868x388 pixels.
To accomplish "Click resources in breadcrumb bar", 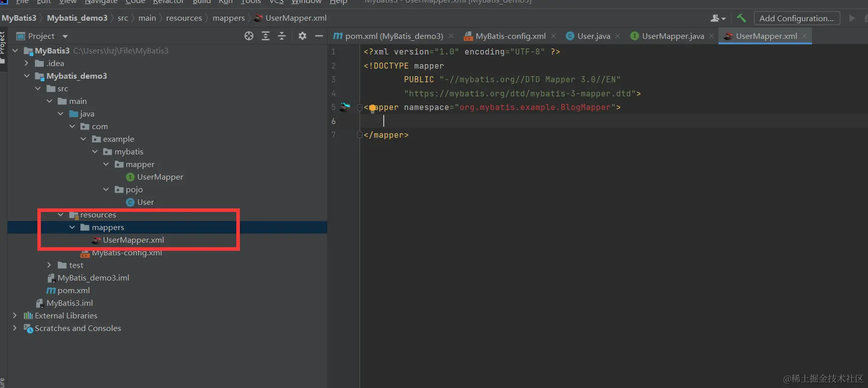I will pos(184,18).
